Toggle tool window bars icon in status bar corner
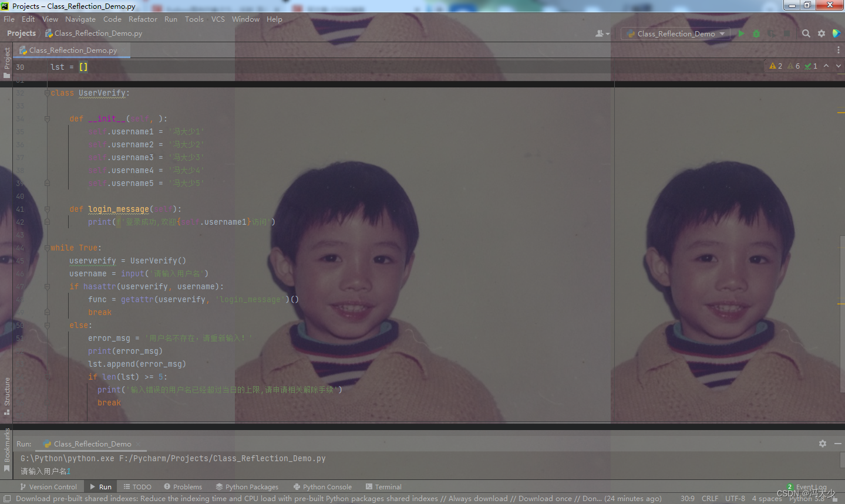845x504 pixels. pyautogui.click(x=7, y=499)
